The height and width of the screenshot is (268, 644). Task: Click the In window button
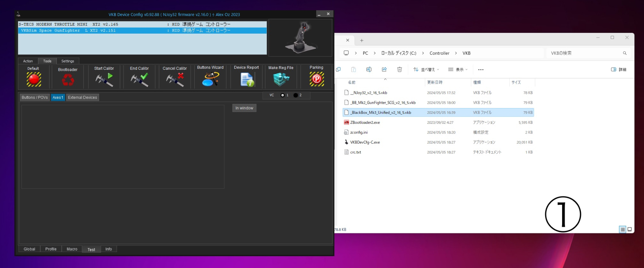(244, 108)
